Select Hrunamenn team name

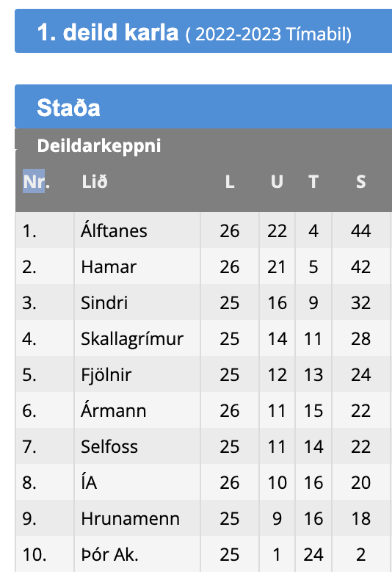point(131,519)
